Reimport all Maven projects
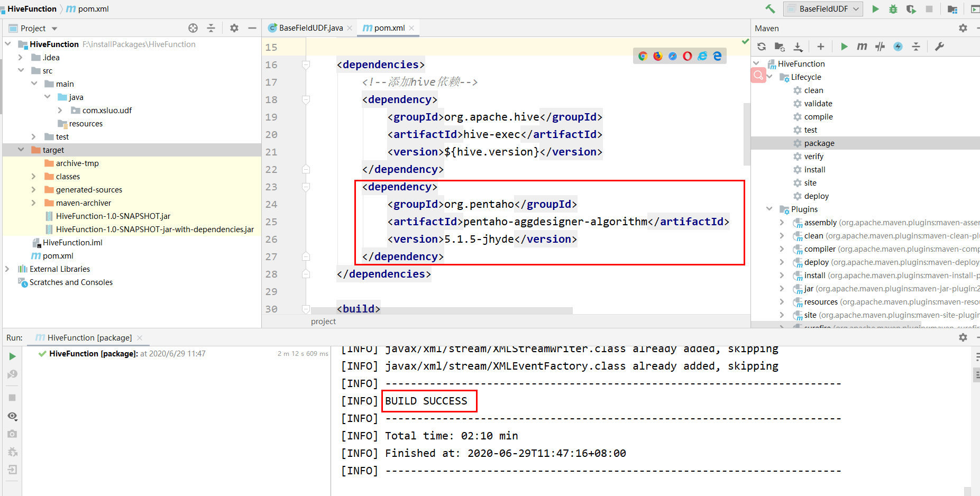 [762, 47]
